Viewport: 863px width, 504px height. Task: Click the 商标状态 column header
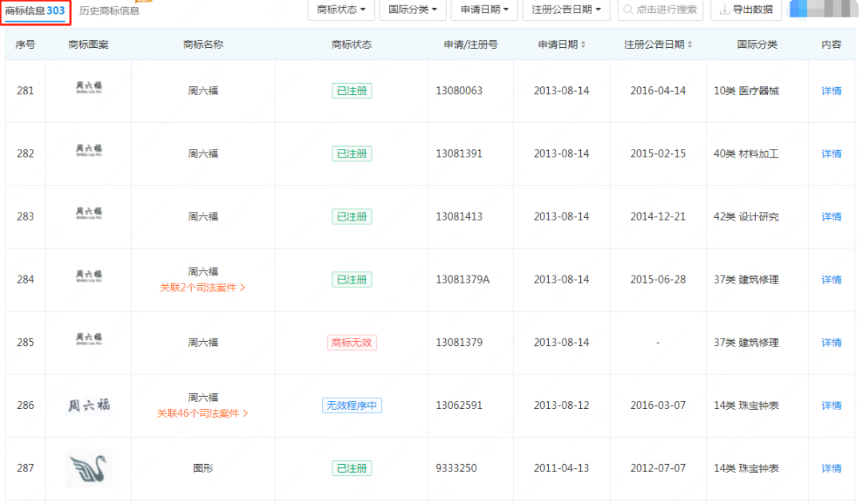point(352,45)
